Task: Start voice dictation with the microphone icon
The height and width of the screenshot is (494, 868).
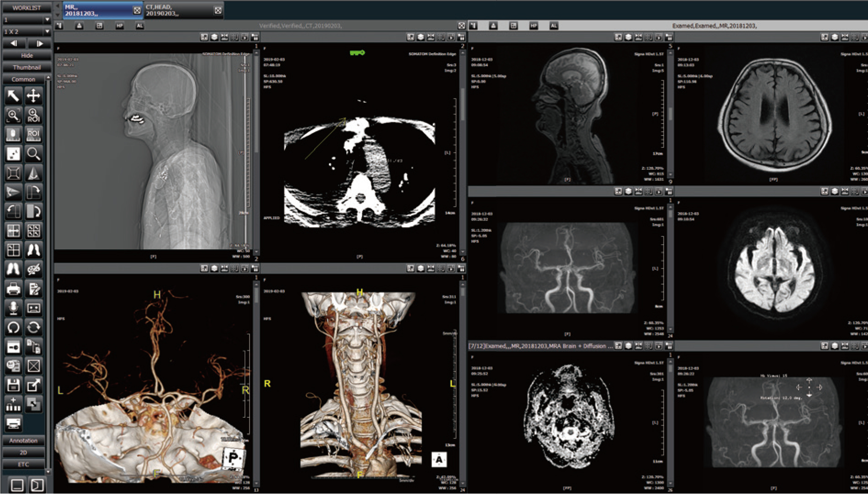Action: coord(13,308)
